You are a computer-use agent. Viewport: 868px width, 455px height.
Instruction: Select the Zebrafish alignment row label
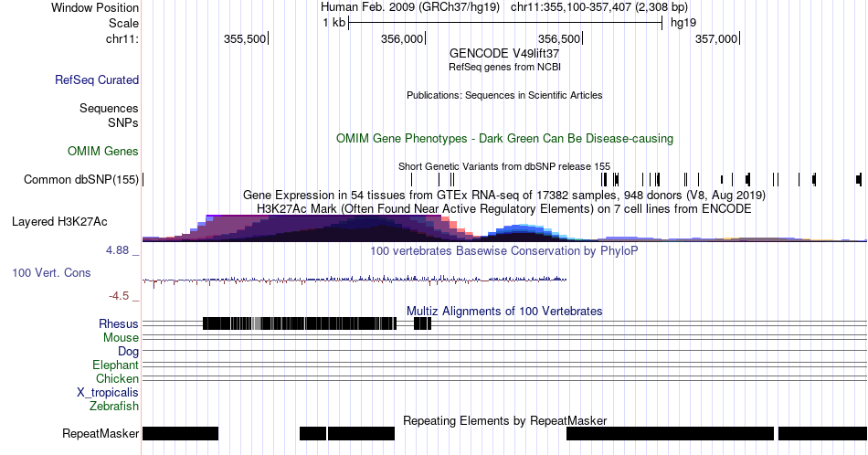tap(114, 406)
